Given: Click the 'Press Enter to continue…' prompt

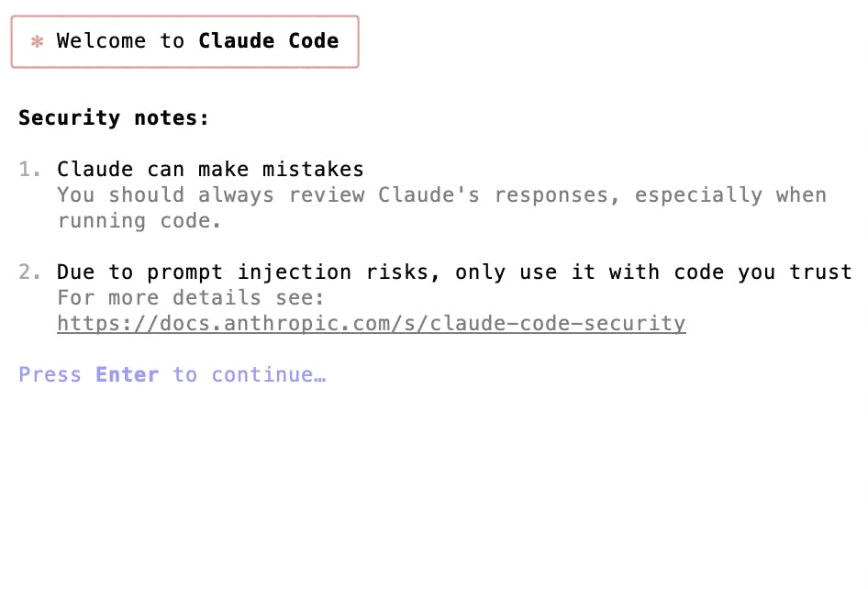Looking at the screenshot, I should click(x=172, y=374).
